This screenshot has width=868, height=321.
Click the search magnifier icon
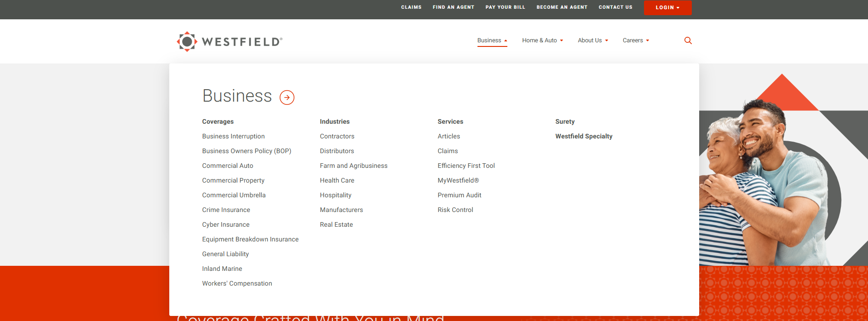(688, 40)
